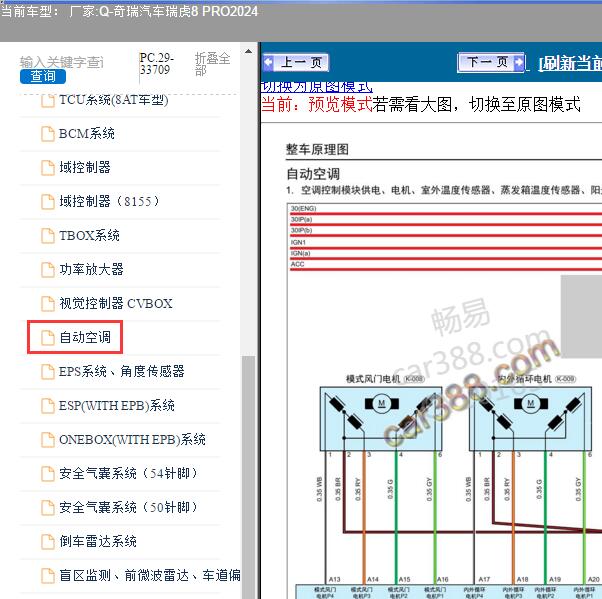The width and height of the screenshot is (602, 599).
Task: Open 盲区监测、前微波雷达 item
Action: (x=150, y=576)
